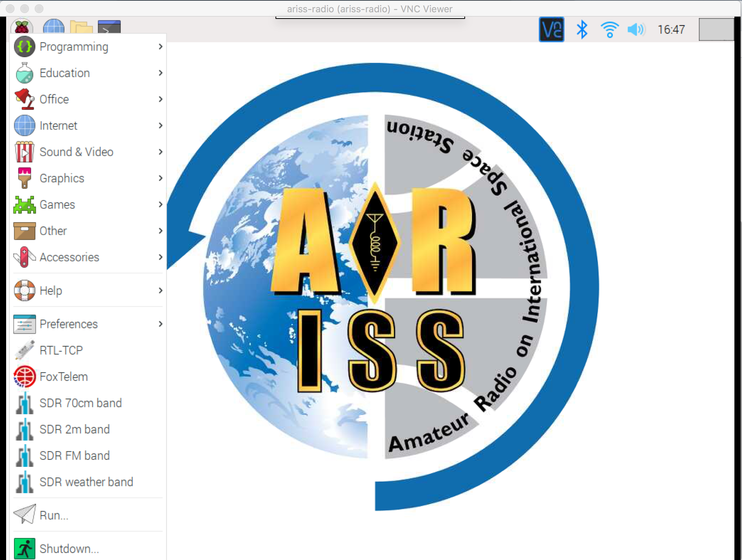Click the Games space invader icon
The width and height of the screenshot is (742, 560).
pyautogui.click(x=24, y=204)
